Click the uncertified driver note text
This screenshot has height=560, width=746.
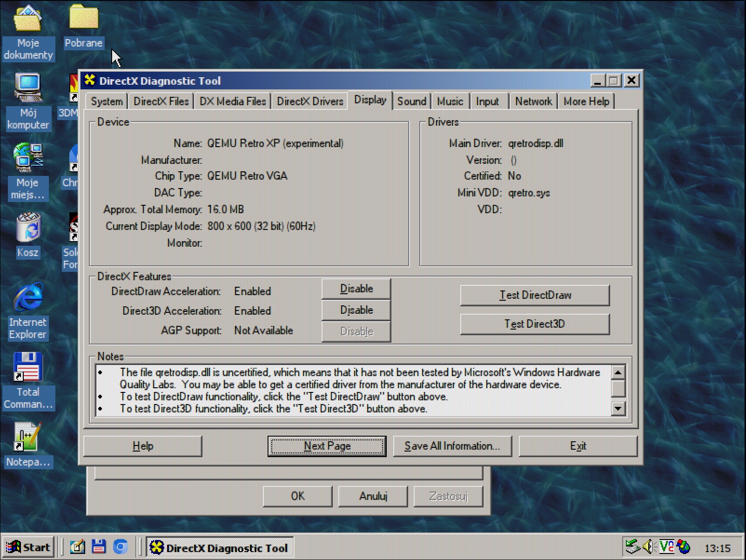pos(360,378)
